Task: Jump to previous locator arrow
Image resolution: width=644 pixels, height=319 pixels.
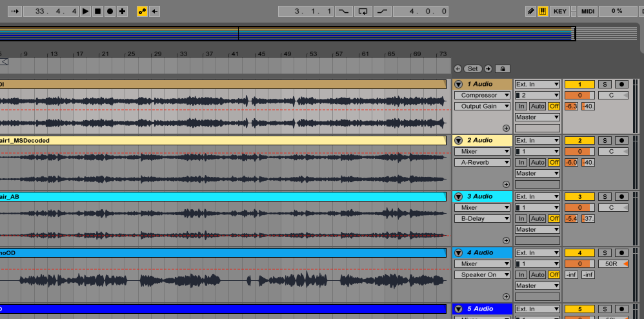Action: [458, 68]
